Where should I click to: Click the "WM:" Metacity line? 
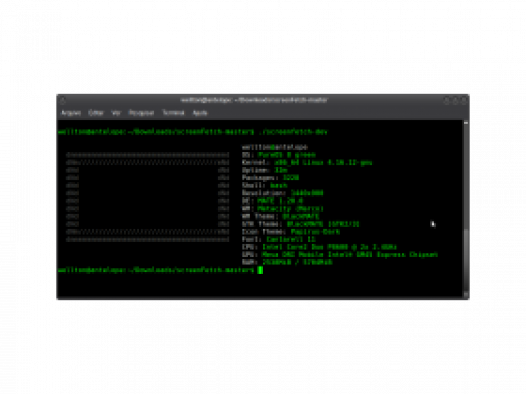(x=283, y=209)
